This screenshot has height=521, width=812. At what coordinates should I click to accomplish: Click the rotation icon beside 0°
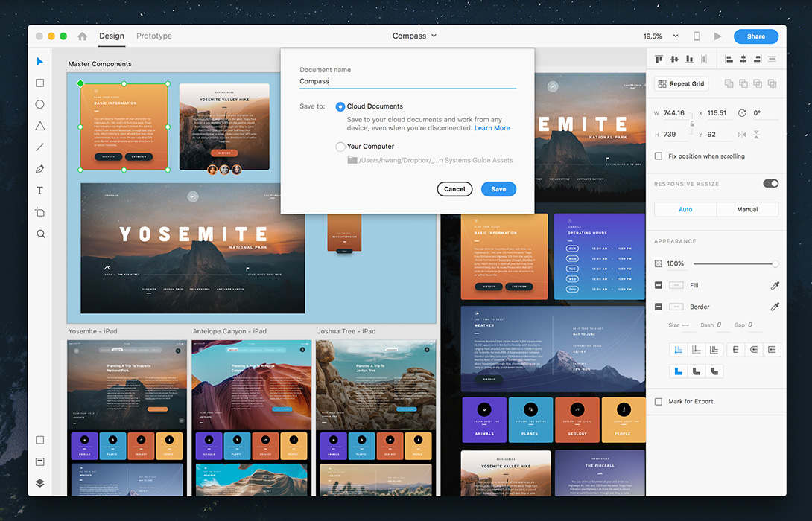741,113
